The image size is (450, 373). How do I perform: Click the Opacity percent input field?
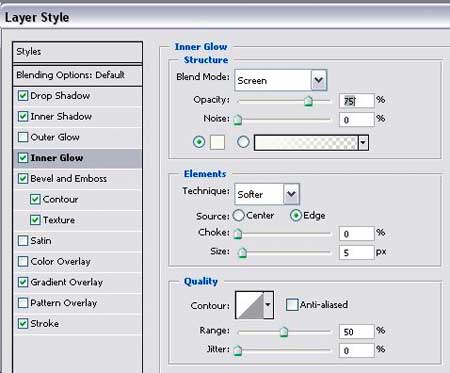tap(357, 101)
